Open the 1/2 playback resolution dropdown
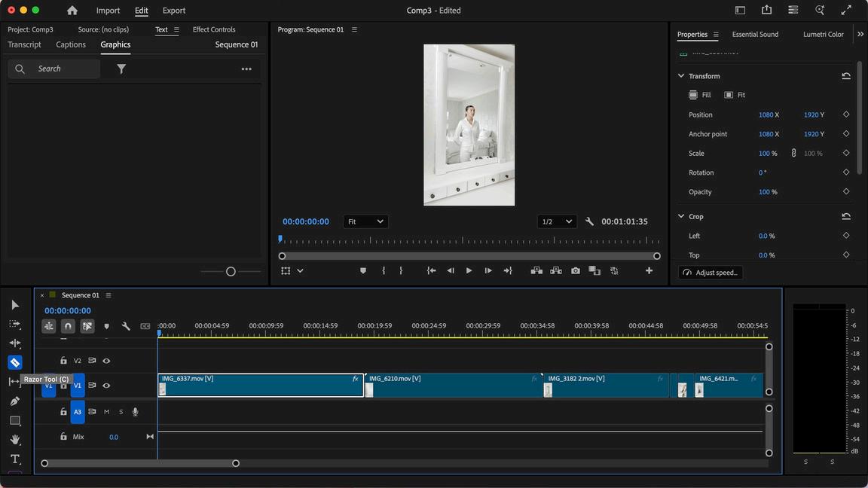This screenshot has height=488, width=868. point(556,221)
